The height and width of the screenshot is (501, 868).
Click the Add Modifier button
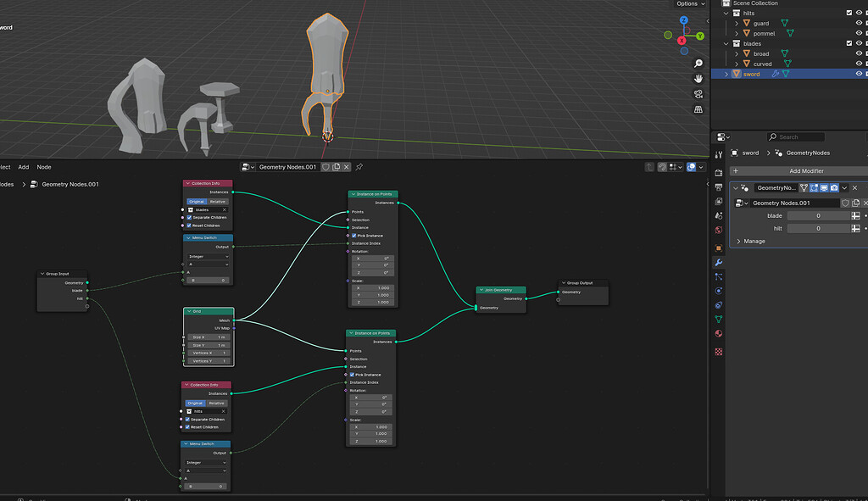pos(800,171)
